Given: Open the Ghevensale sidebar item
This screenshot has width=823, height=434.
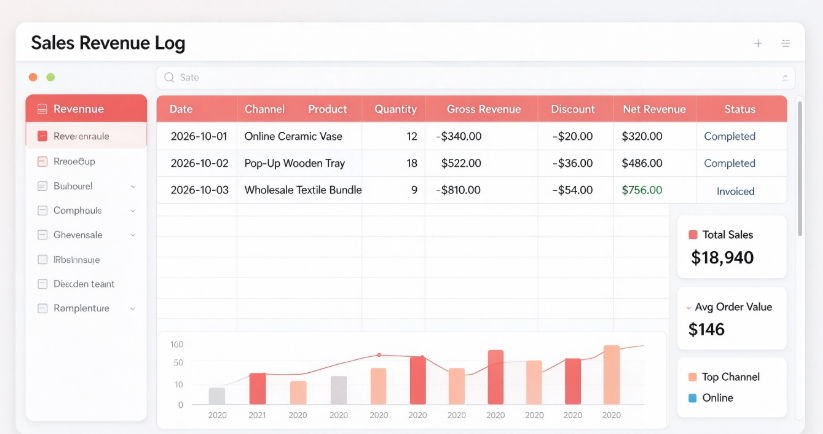Looking at the screenshot, I should tap(86, 235).
